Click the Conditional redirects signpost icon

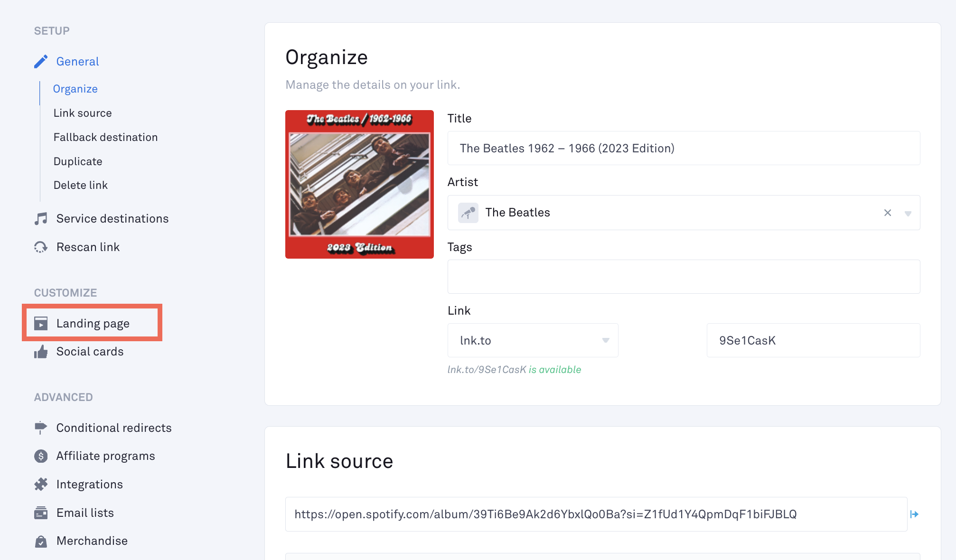(x=41, y=428)
